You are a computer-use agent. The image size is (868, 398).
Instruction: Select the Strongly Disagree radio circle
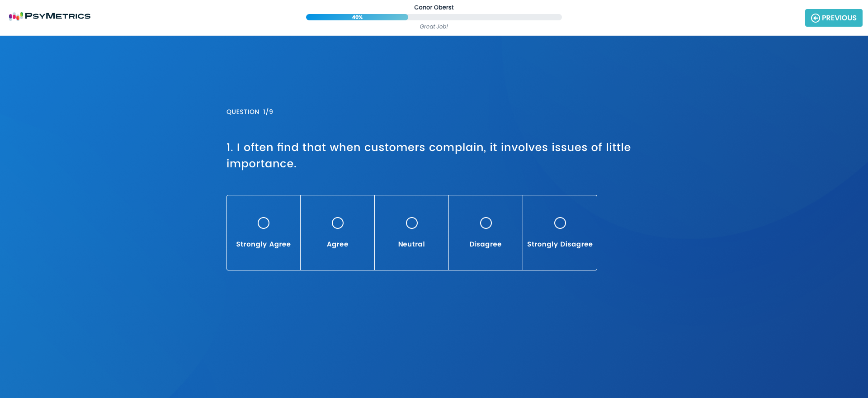[560, 223]
